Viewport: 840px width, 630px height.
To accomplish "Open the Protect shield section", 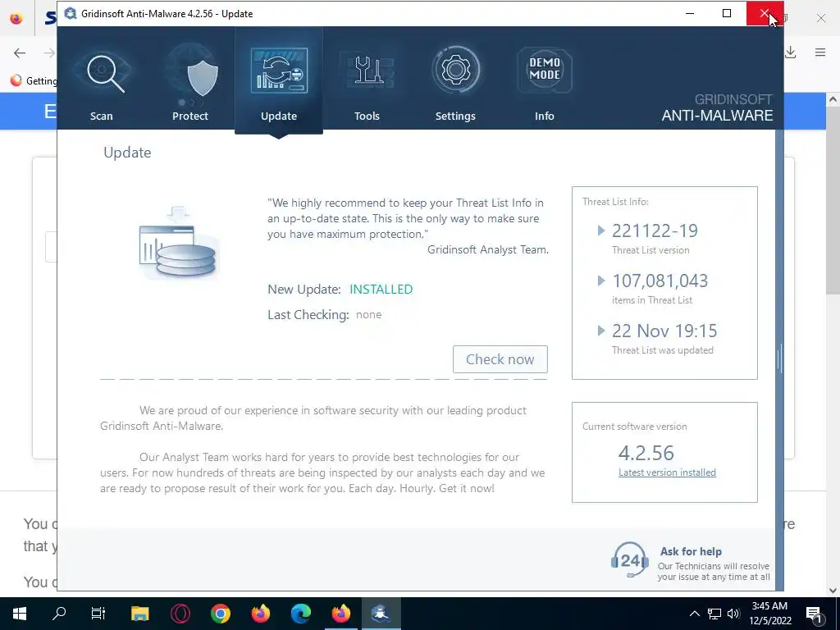I will 190,80.
